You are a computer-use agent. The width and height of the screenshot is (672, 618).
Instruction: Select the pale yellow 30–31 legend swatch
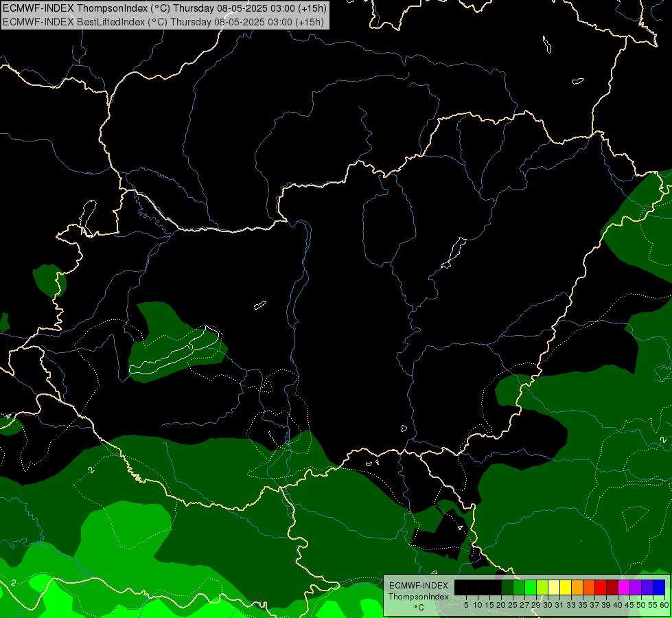pyautogui.click(x=554, y=587)
